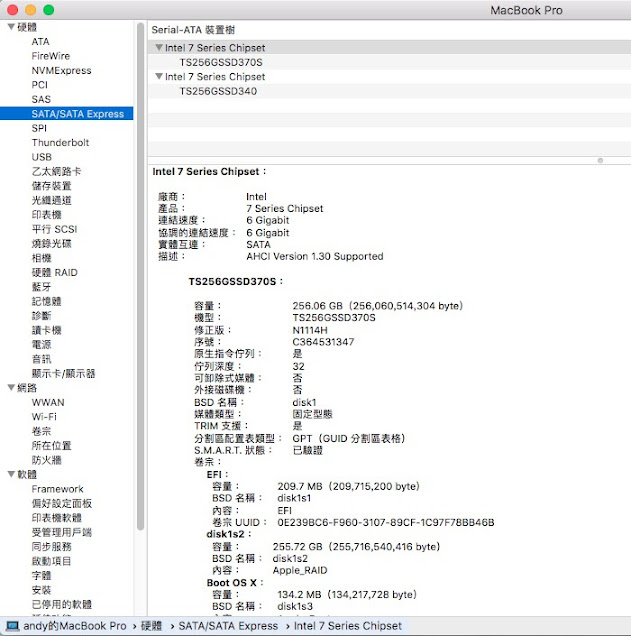The height and width of the screenshot is (636, 631).
Task: Open Framework in the sidebar
Action: pos(58,489)
